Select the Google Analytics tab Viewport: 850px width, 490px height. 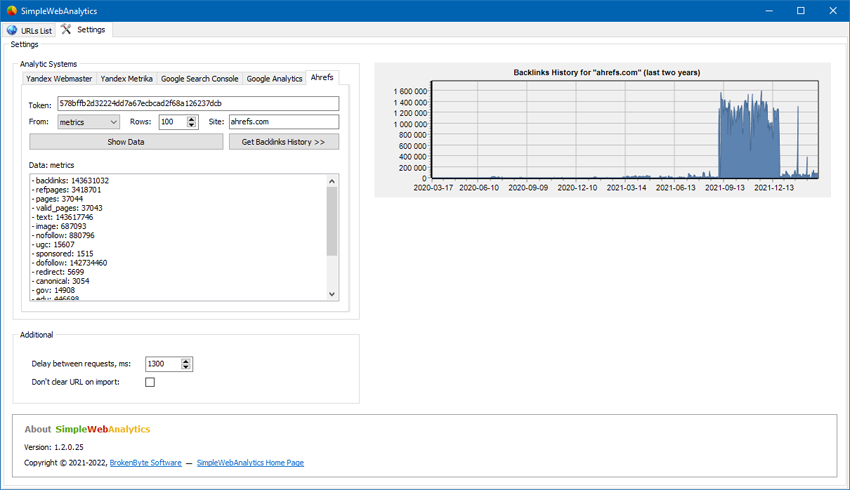[x=274, y=78]
